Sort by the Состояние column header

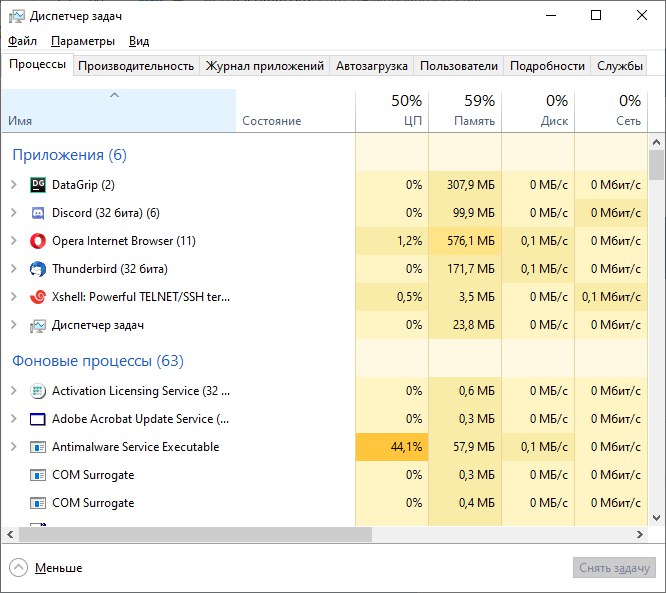[296, 110]
